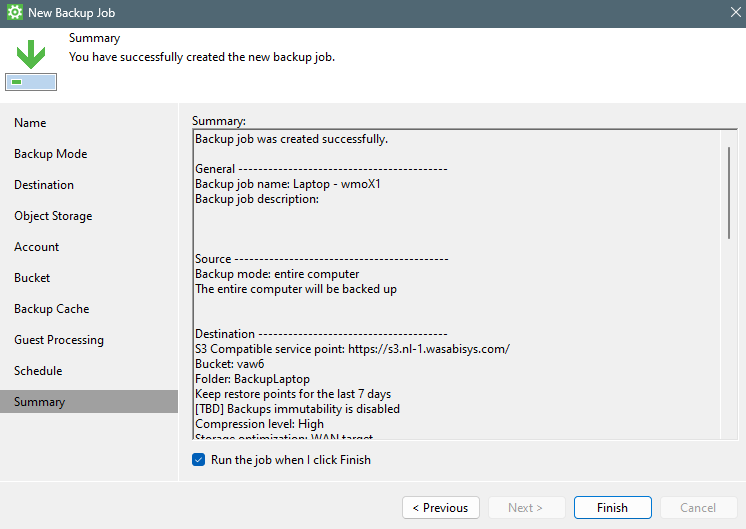Switch to Object Storage step

click(53, 216)
